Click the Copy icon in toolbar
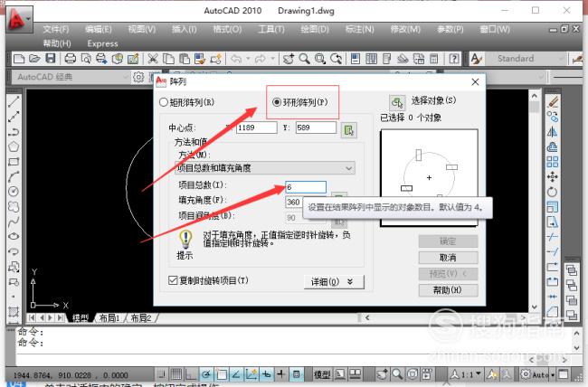 (x=169, y=59)
